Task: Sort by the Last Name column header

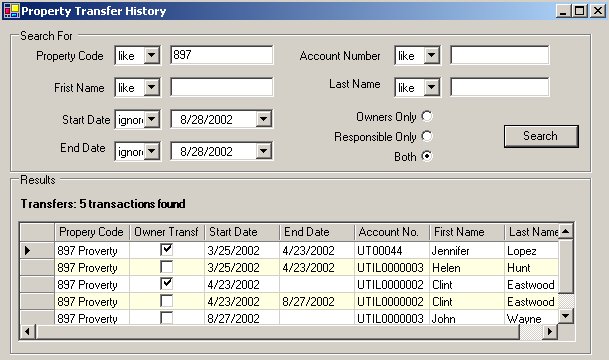Action: [532, 232]
